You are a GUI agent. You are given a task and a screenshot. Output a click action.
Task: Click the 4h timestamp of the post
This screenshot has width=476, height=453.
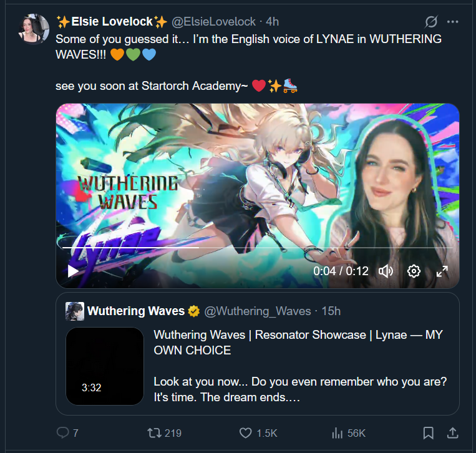coord(272,22)
